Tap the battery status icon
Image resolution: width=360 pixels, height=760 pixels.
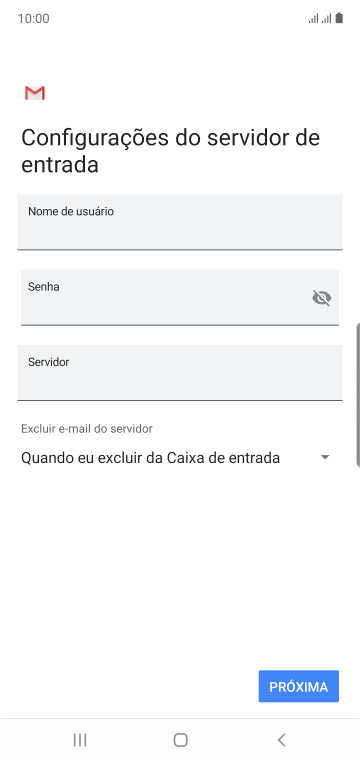pyautogui.click(x=339, y=18)
